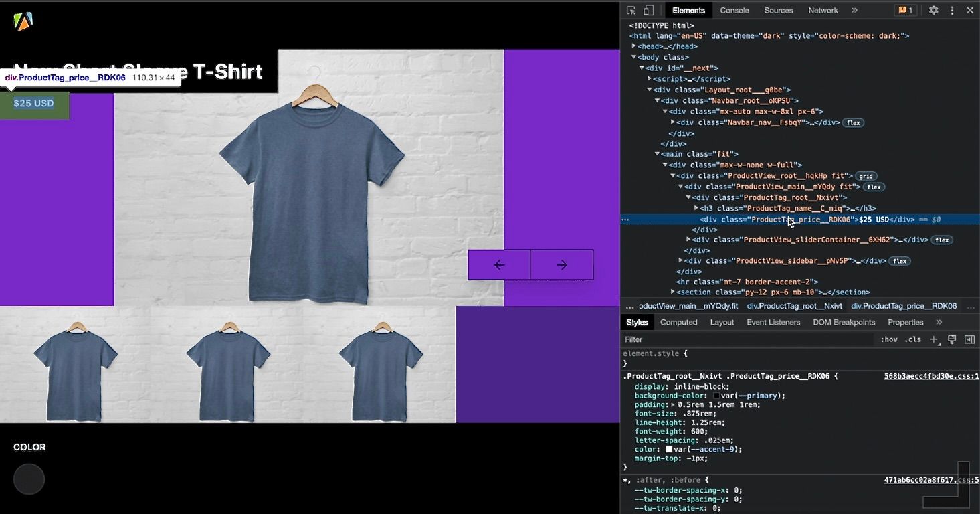This screenshot has height=514, width=980.
Task: Open DevTools settings gear
Action: tap(934, 10)
